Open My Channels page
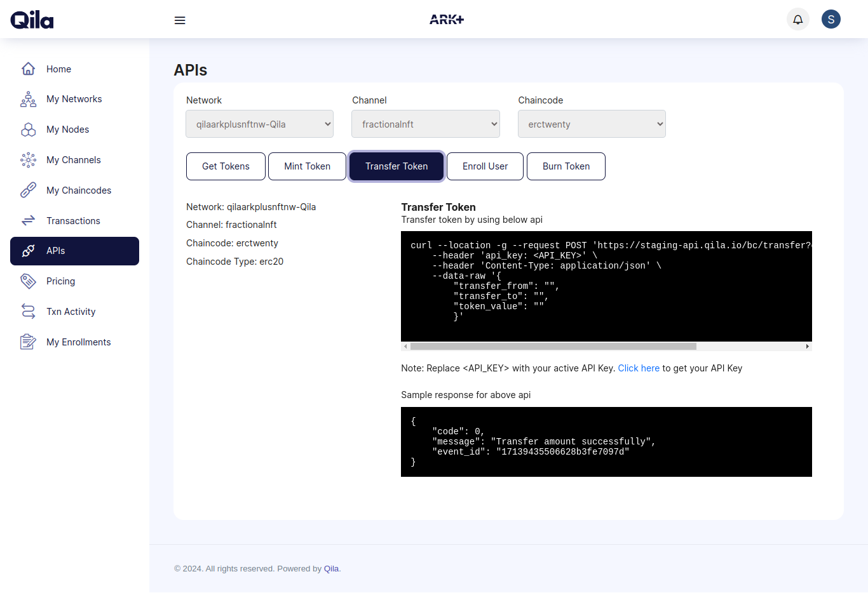The height and width of the screenshot is (593, 868). (x=74, y=160)
